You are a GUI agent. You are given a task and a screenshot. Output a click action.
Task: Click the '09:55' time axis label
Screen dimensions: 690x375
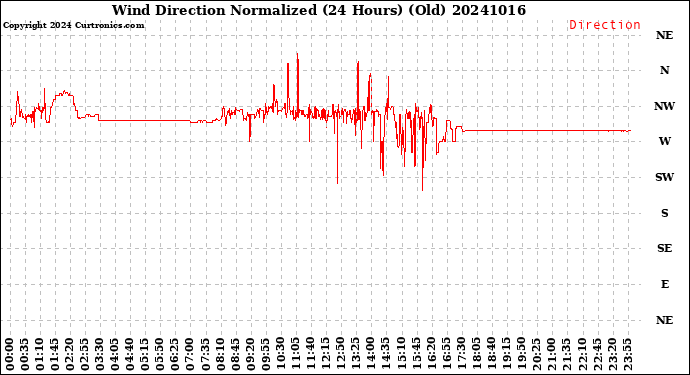click(x=266, y=354)
